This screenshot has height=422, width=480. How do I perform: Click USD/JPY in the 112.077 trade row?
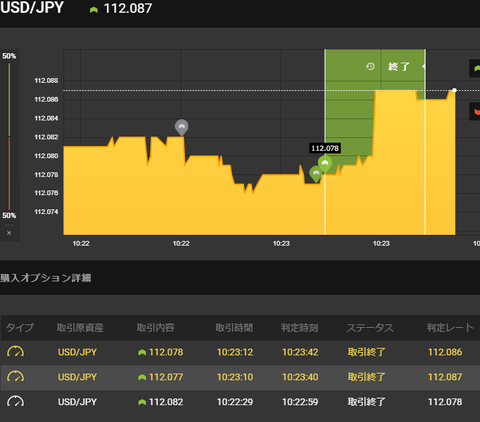77,377
